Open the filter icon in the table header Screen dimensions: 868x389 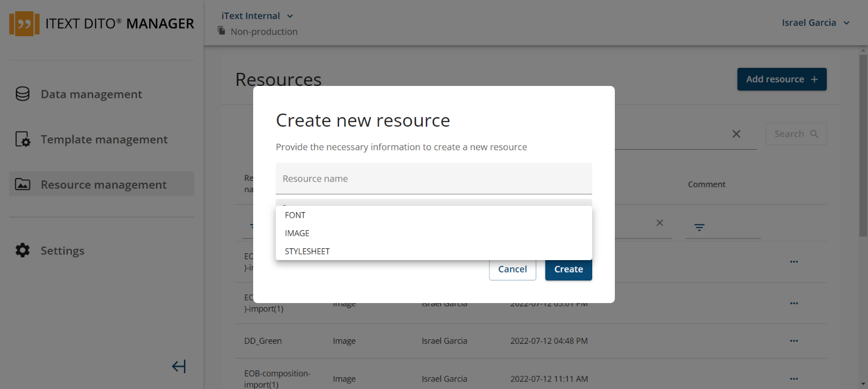699,228
